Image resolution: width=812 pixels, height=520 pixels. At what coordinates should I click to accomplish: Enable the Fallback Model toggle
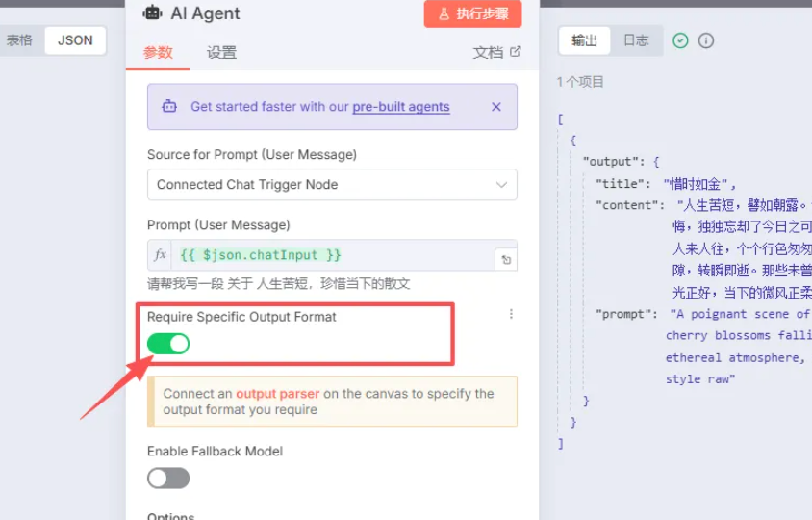168,478
